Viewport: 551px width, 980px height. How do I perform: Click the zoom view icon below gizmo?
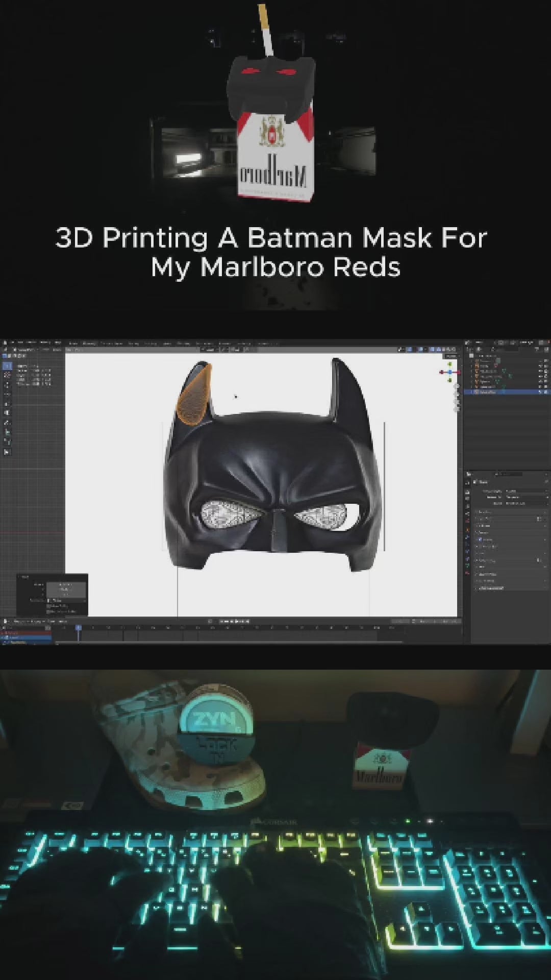457,386
